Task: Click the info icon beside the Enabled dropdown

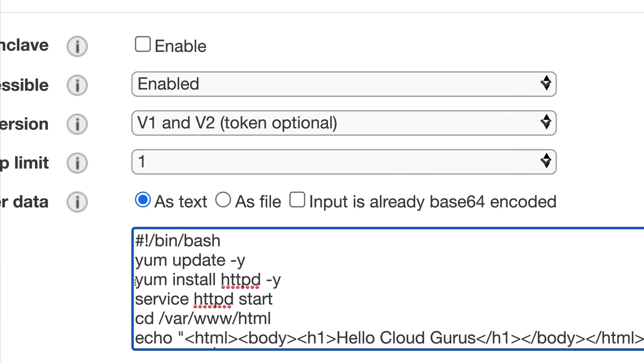Action: (x=77, y=85)
